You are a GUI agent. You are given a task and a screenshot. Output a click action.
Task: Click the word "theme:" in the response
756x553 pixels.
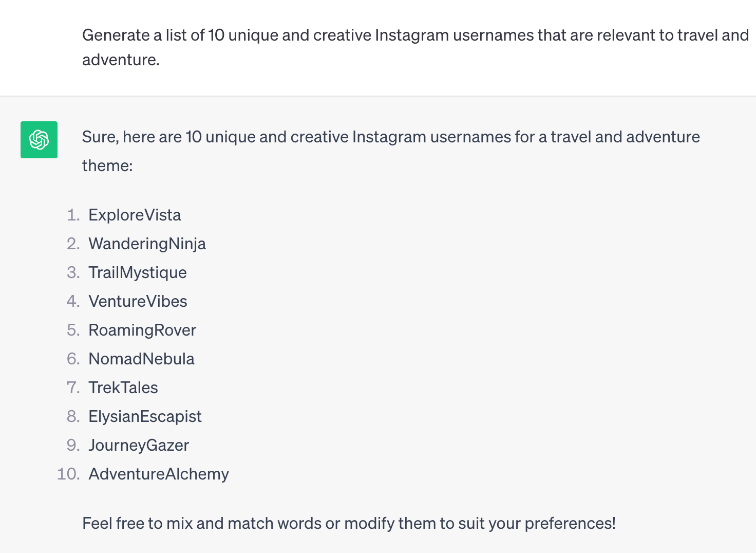click(107, 166)
